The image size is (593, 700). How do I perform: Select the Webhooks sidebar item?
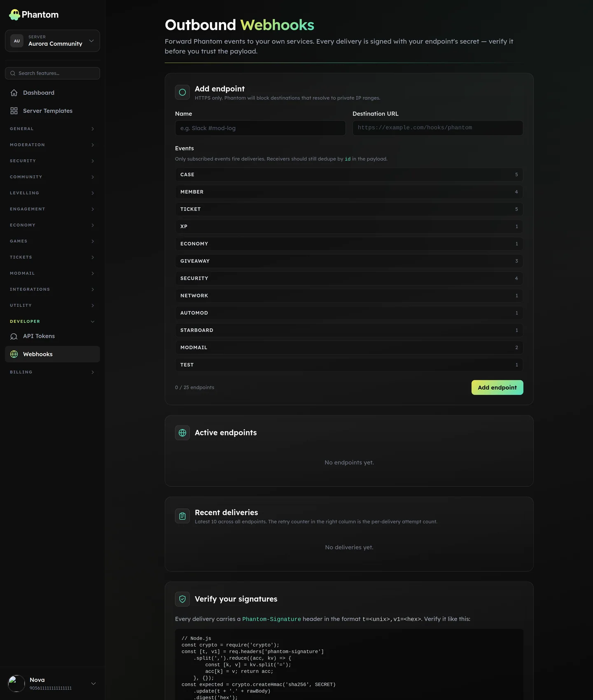click(52, 354)
